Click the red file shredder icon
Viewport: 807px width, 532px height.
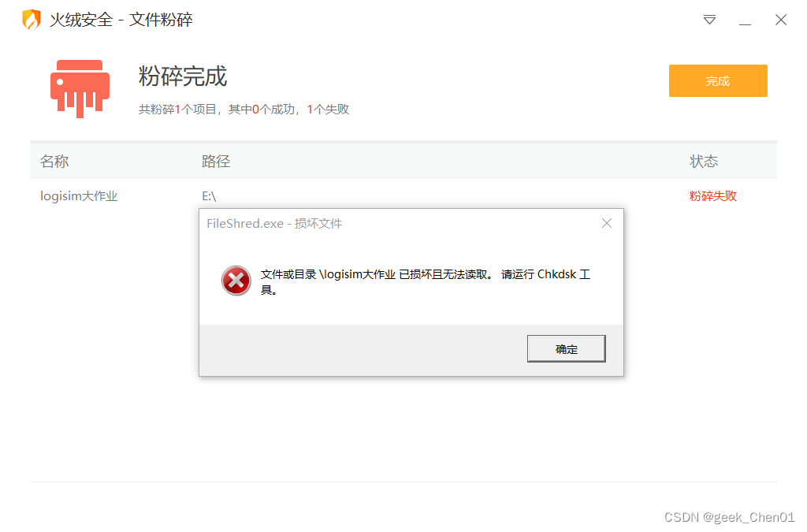coord(80,89)
